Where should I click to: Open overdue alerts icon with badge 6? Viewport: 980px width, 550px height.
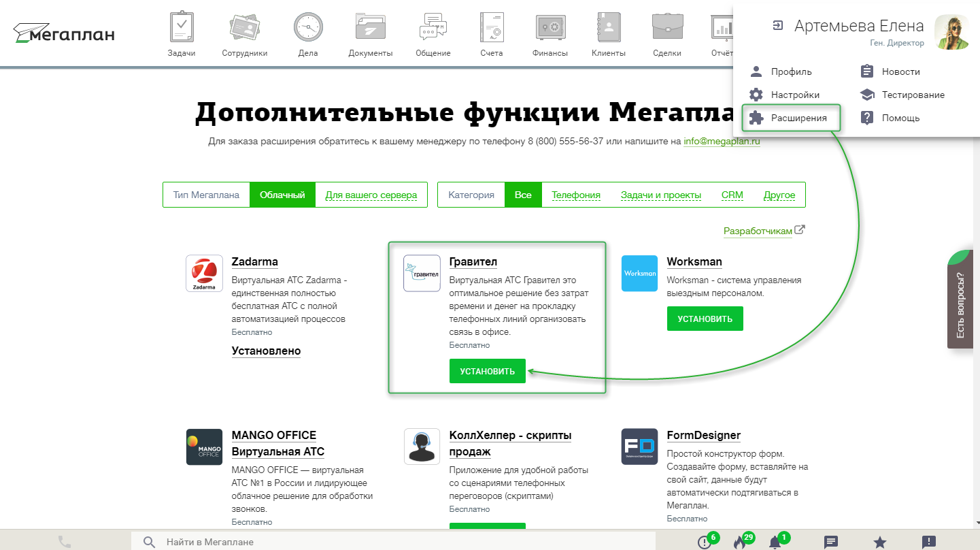tap(705, 542)
